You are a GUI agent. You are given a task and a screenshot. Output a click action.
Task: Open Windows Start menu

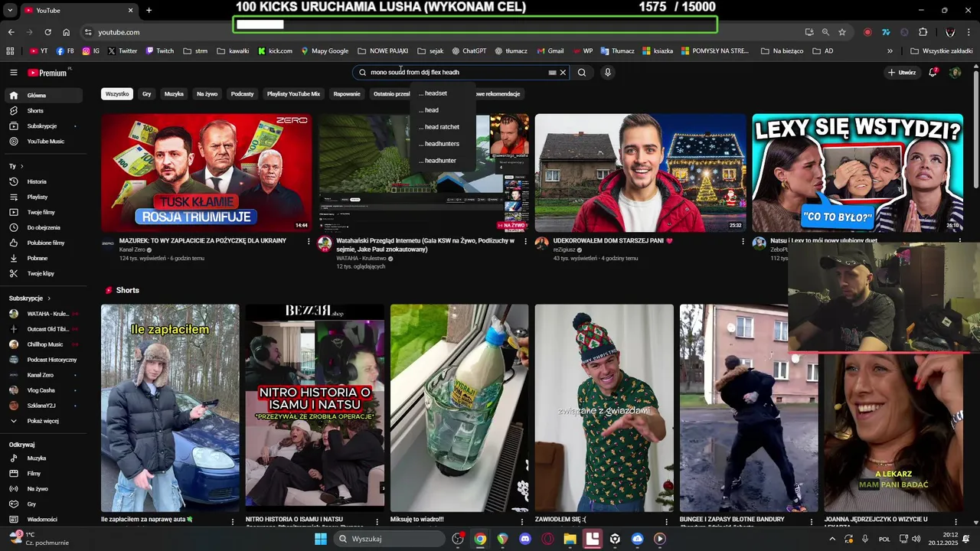pyautogui.click(x=321, y=539)
